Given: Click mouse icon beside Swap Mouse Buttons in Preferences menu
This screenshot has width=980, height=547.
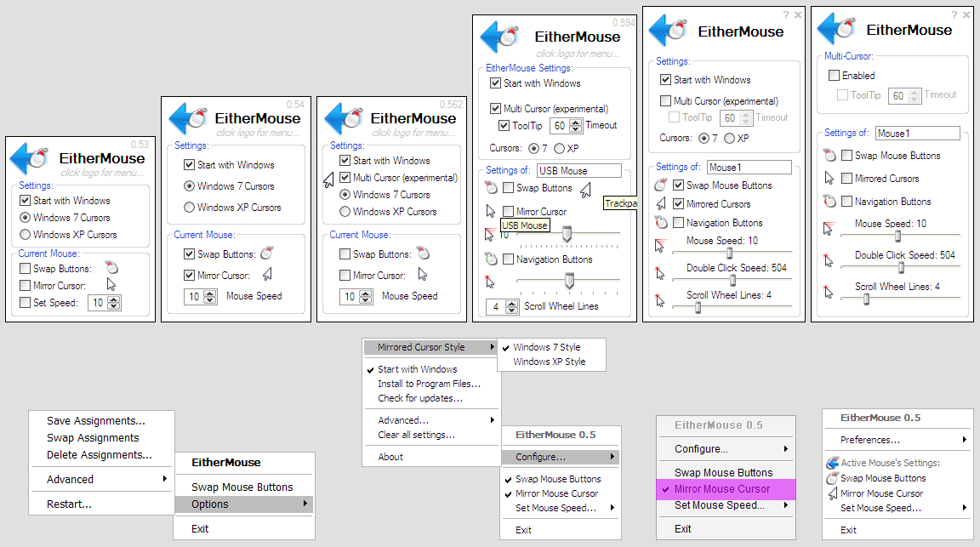Looking at the screenshot, I should click(x=833, y=478).
